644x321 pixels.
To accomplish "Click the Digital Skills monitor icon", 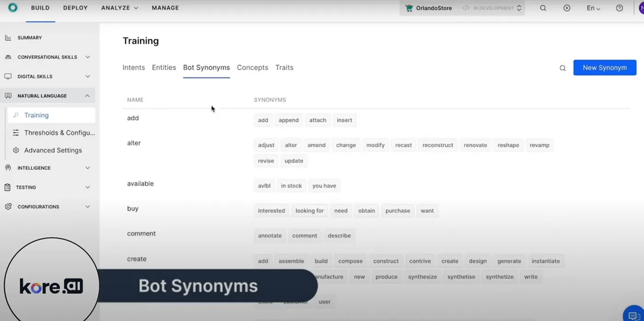I will (8, 76).
